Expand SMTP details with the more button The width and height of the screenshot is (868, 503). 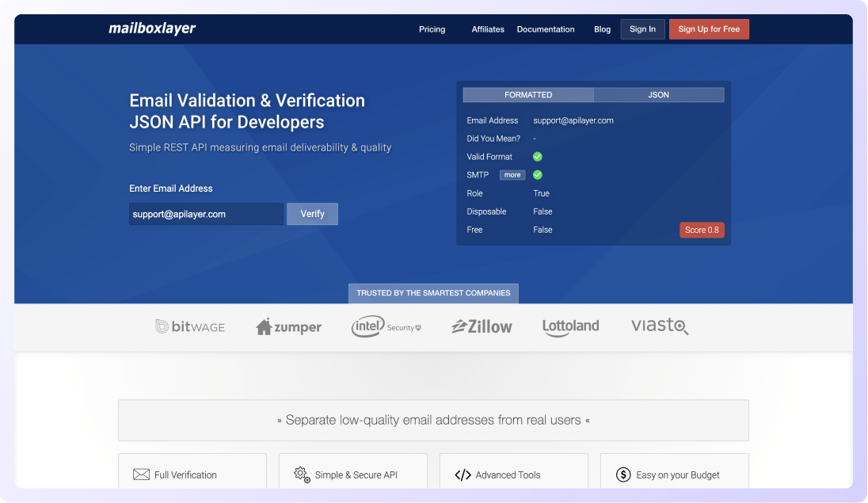tap(512, 175)
